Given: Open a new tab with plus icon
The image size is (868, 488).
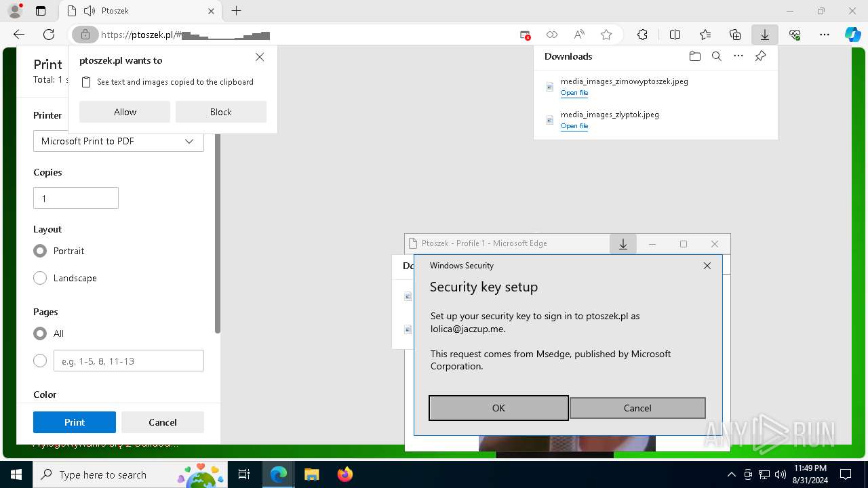Looking at the screenshot, I should pyautogui.click(x=236, y=11).
